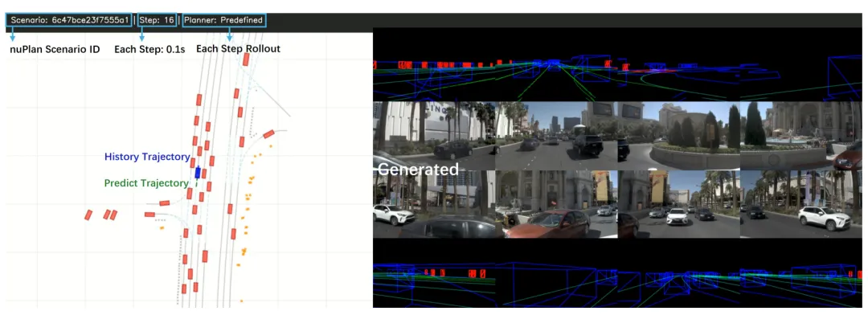This screenshot has width=868, height=315.
Task: Open the rear camera view with the oncoming white car
Action: (678, 204)
